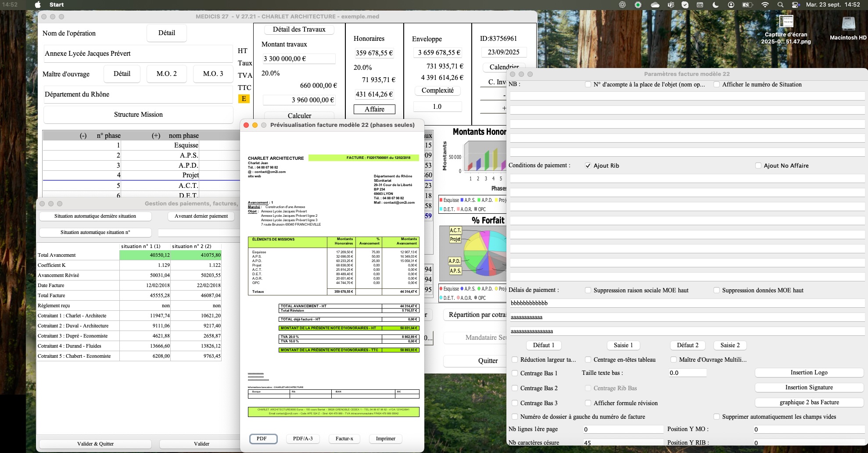868x453 pixels.
Task: Select the Capture d'écran png file
Action: pyautogui.click(x=786, y=29)
